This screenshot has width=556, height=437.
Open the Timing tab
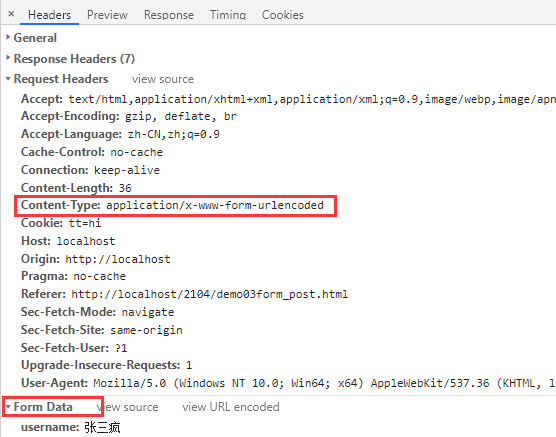pos(228,15)
